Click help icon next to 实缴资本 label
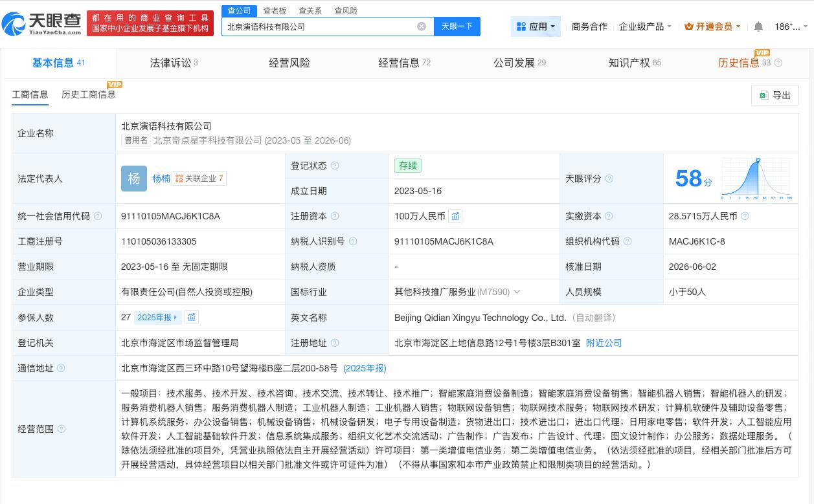 point(609,216)
